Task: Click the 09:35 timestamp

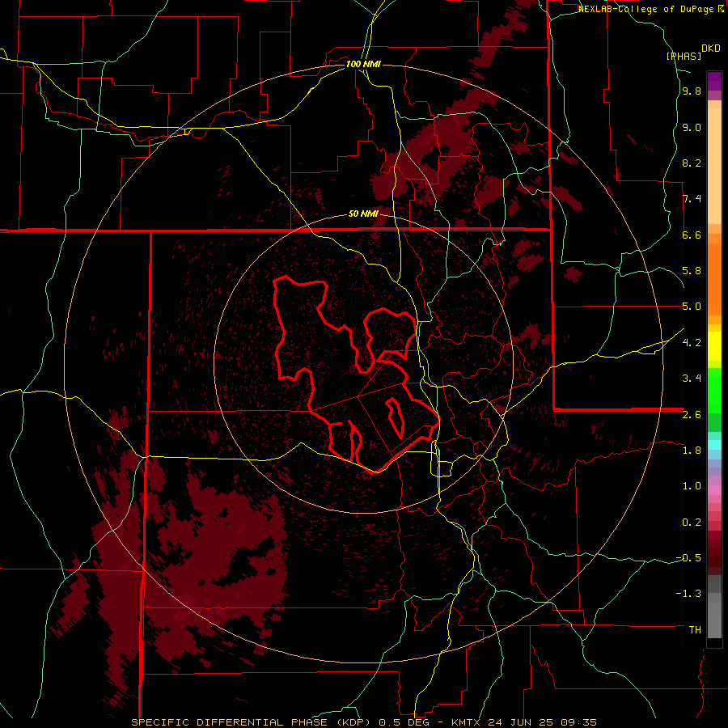Action: [578, 722]
